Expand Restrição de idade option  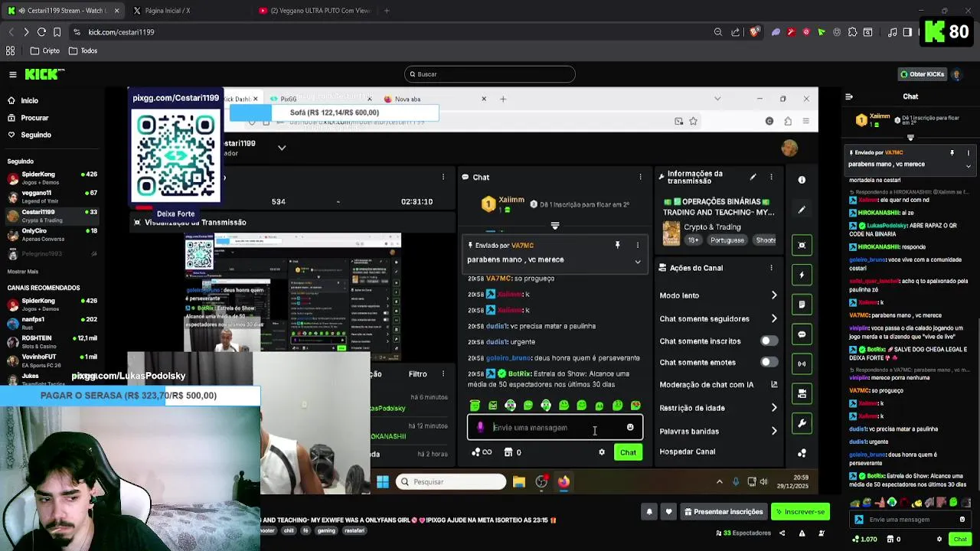tap(773, 408)
